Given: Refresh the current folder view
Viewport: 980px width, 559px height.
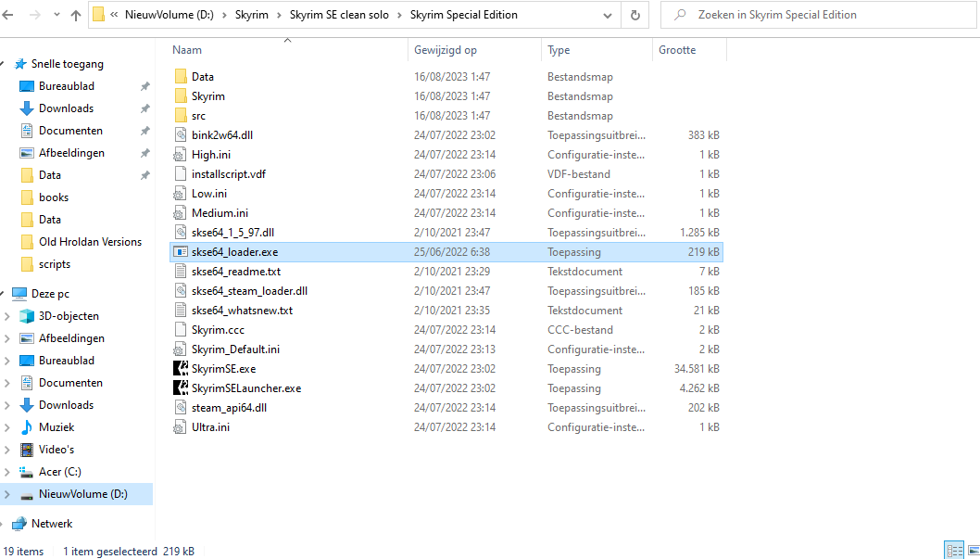Looking at the screenshot, I should click(x=635, y=15).
